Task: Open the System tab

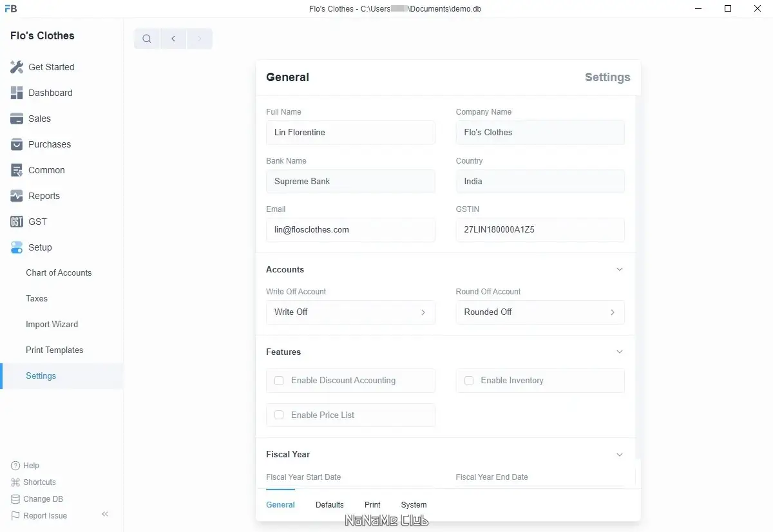Action: pyautogui.click(x=414, y=505)
